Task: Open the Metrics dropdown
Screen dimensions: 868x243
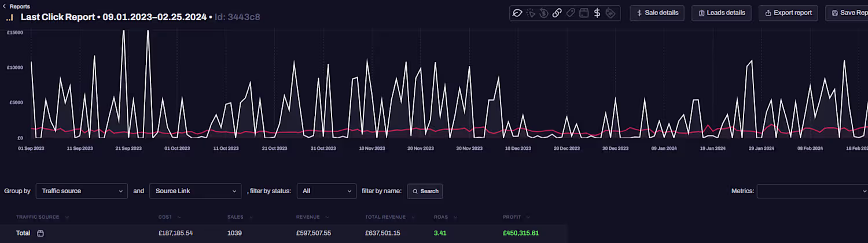Action: click(x=812, y=191)
